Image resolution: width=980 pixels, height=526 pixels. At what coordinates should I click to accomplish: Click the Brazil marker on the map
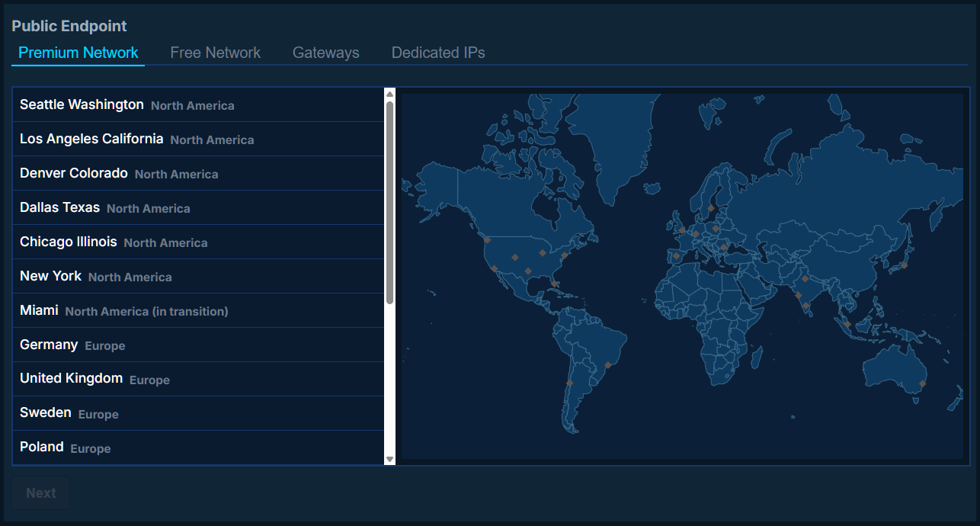607,365
